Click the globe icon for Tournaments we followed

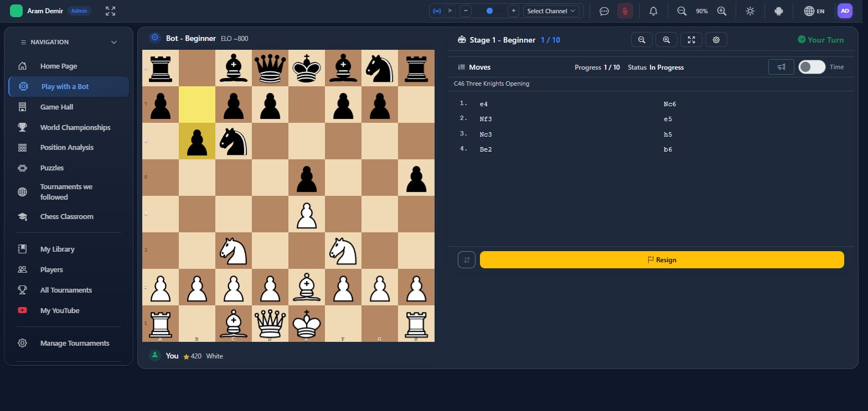point(23,192)
